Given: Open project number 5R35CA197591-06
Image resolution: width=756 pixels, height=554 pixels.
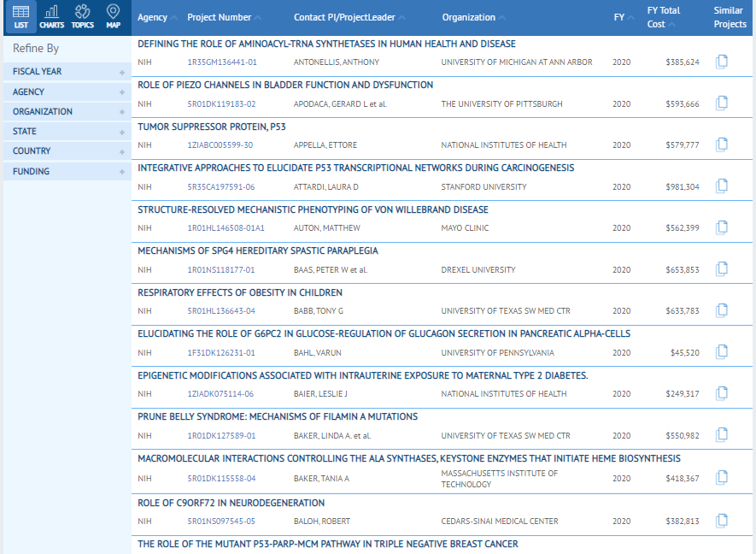Looking at the screenshot, I should tap(221, 186).
